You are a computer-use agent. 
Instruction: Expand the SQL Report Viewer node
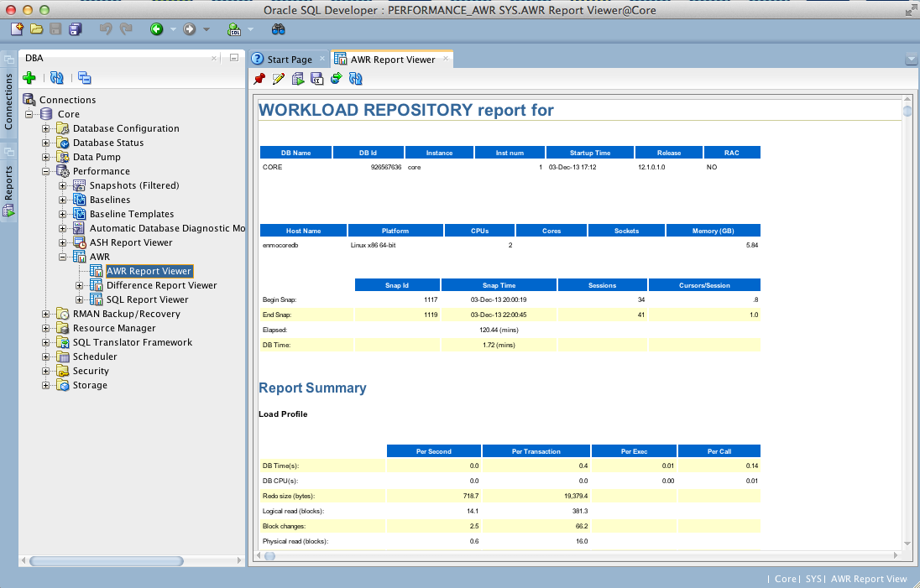pos(79,299)
